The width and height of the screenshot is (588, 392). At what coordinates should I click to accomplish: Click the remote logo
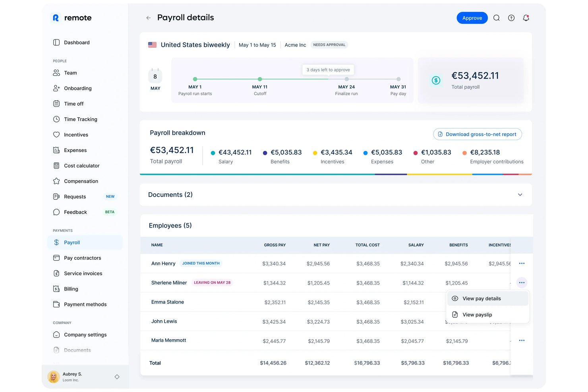(72, 18)
